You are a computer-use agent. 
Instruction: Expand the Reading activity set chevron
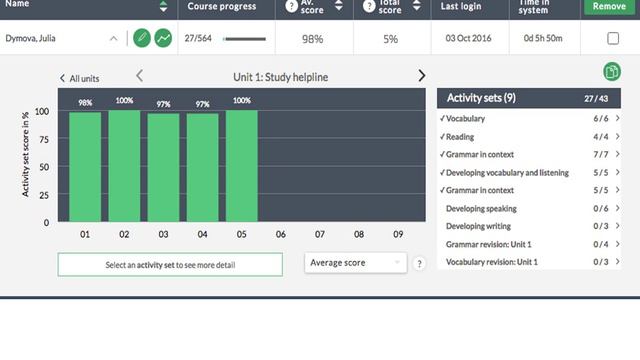[x=618, y=136]
